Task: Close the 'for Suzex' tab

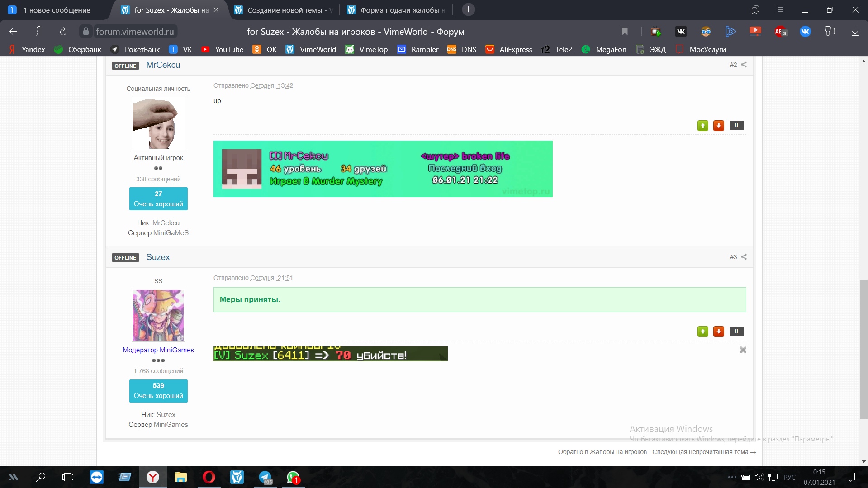Action: coord(216,10)
